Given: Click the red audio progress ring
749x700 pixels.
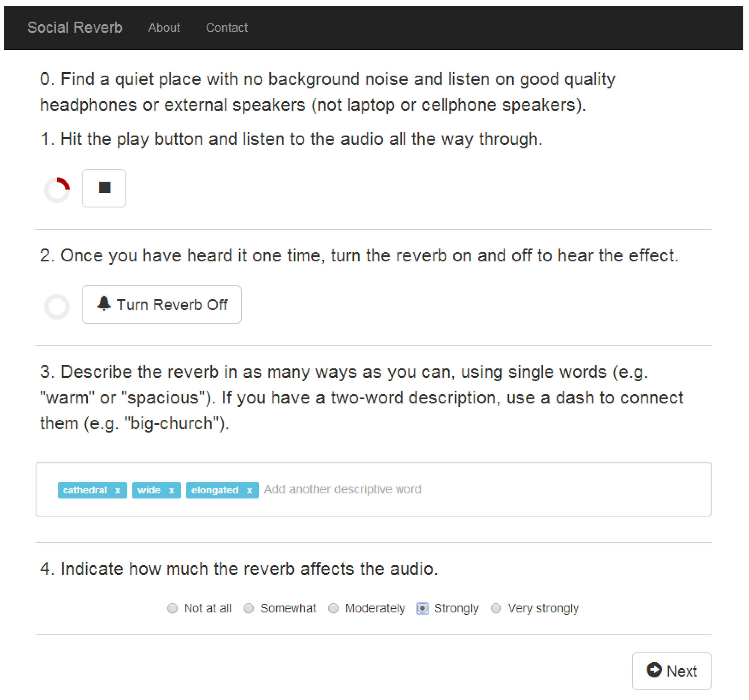Looking at the screenshot, I should [57, 190].
